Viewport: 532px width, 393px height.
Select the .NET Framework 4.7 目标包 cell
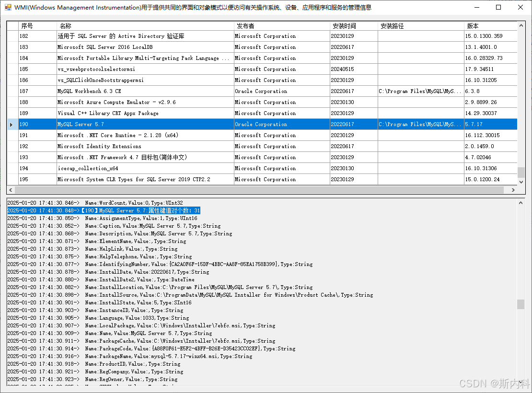click(145, 158)
